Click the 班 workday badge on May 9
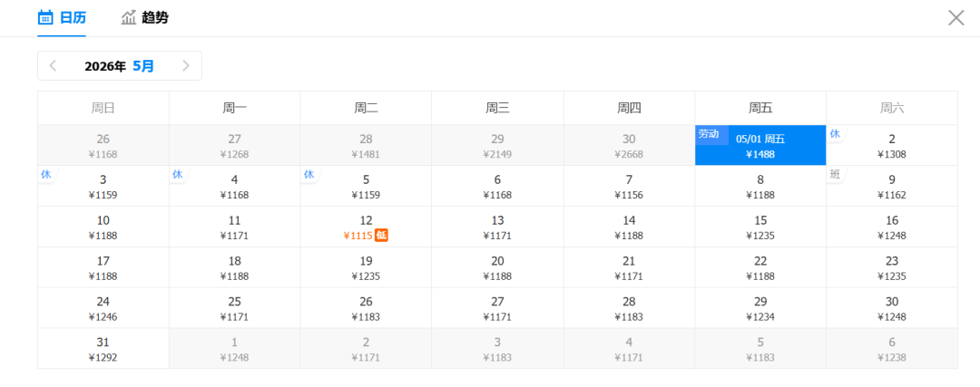 point(835,174)
